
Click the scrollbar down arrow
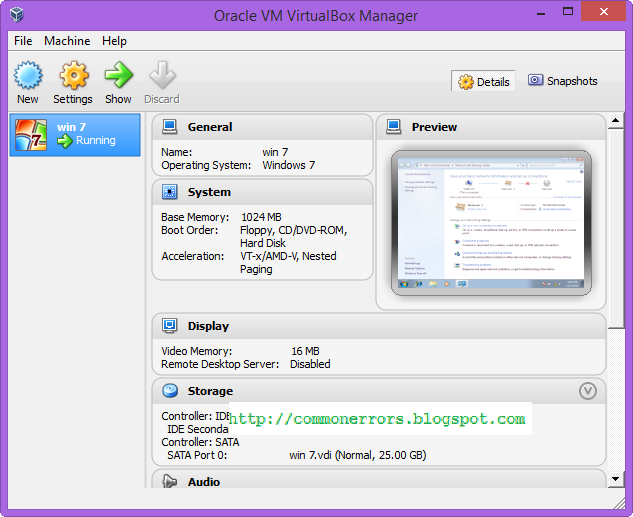pyautogui.click(x=615, y=479)
